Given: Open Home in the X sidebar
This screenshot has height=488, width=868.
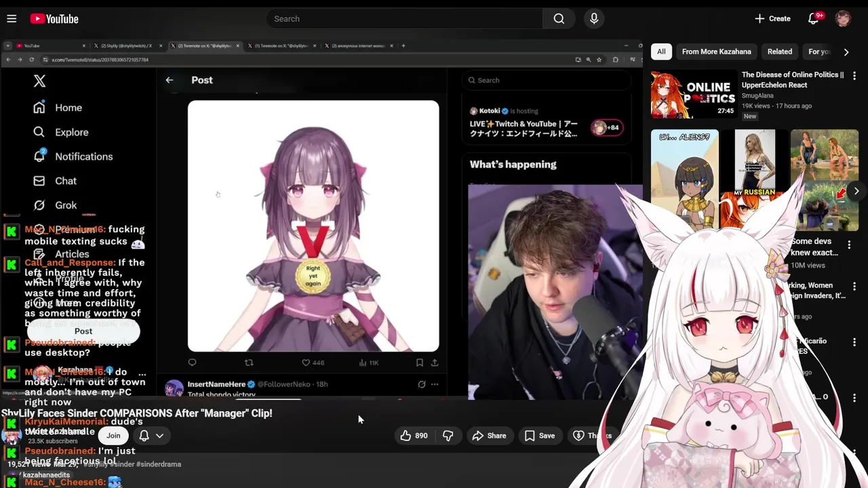Looking at the screenshot, I should [58, 108].
